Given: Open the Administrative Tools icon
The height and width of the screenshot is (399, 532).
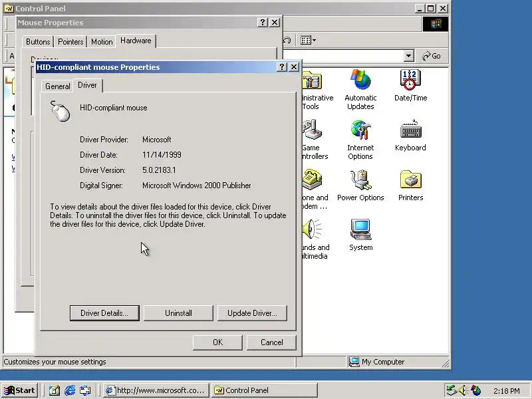Looking at the screenshot, I should pyautogui.click(x=311, y=80).
